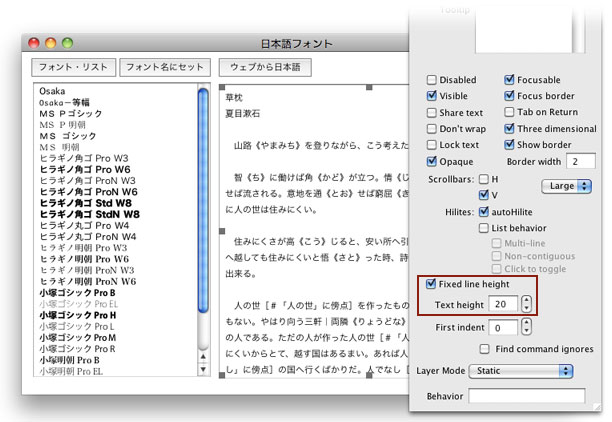Click the フォント・リスト button

(73, 67)
